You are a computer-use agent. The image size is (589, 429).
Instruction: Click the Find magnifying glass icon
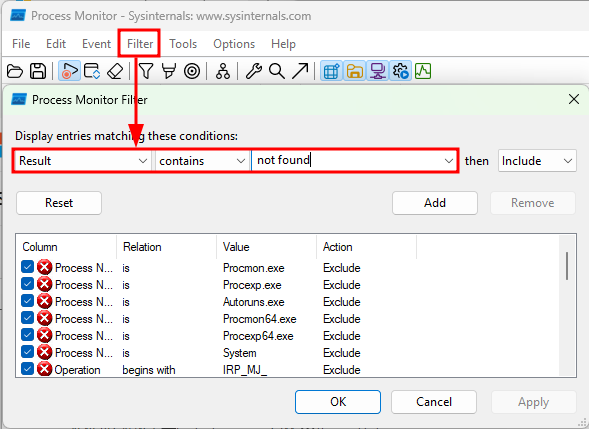(x=277, y=71)
